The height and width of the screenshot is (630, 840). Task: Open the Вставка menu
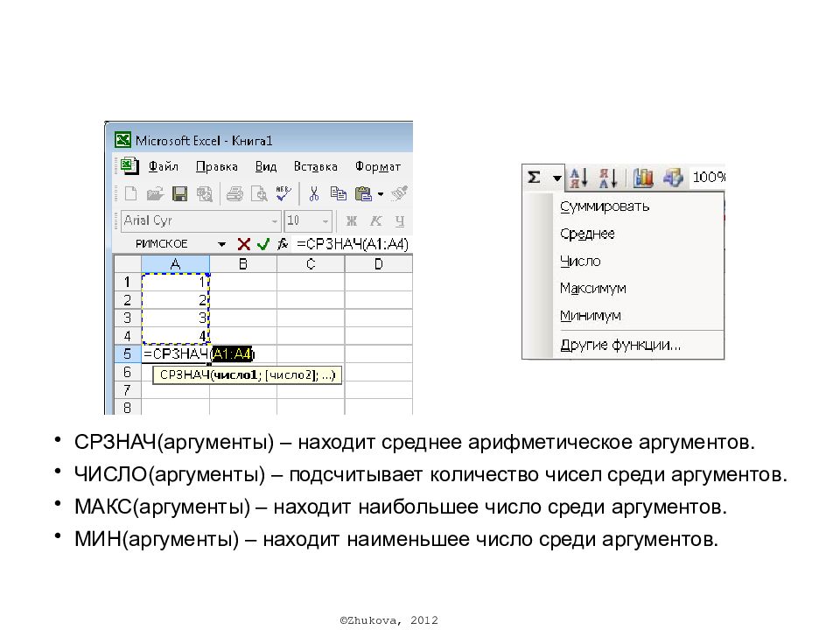point(316,166)
